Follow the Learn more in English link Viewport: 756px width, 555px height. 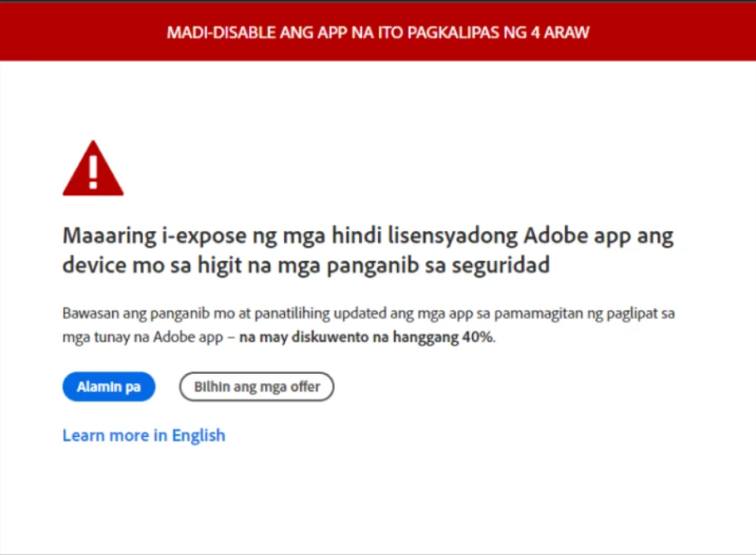click(x=144, y=435)
